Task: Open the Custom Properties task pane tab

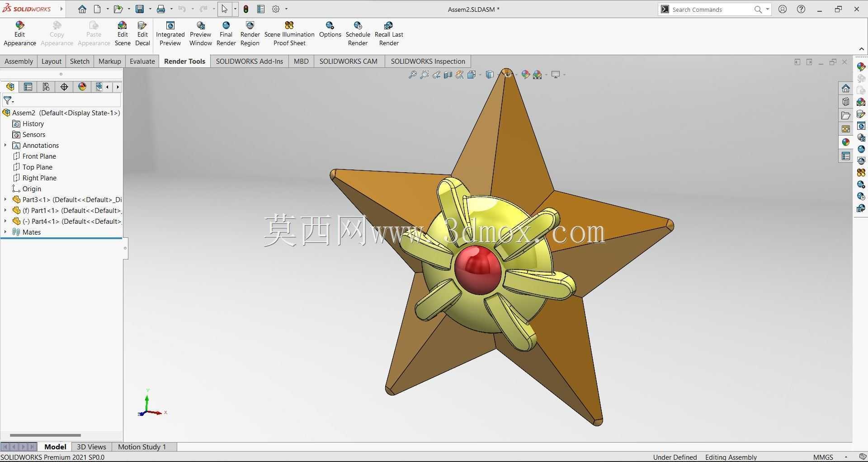Action: 846,156
